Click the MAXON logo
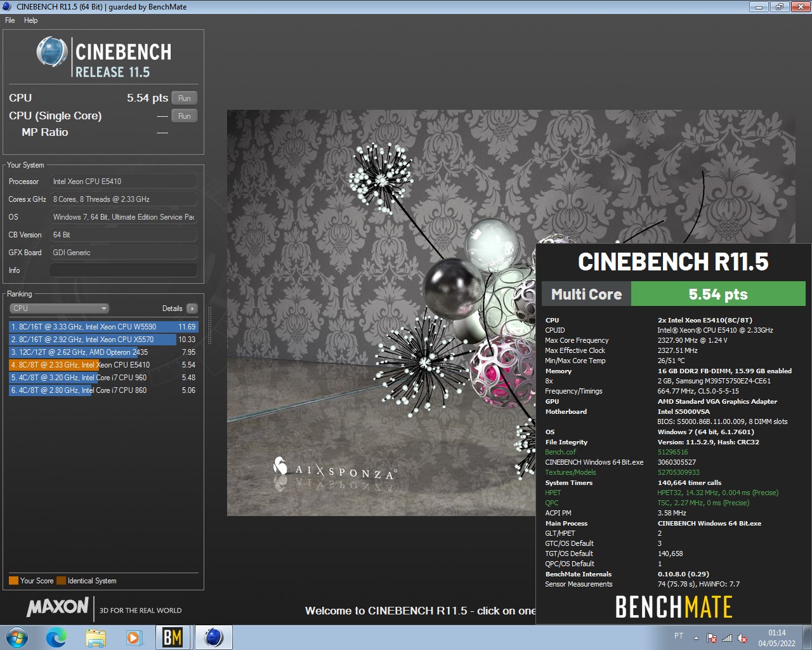This screenshot has height=650, width=812. (58, 607)
